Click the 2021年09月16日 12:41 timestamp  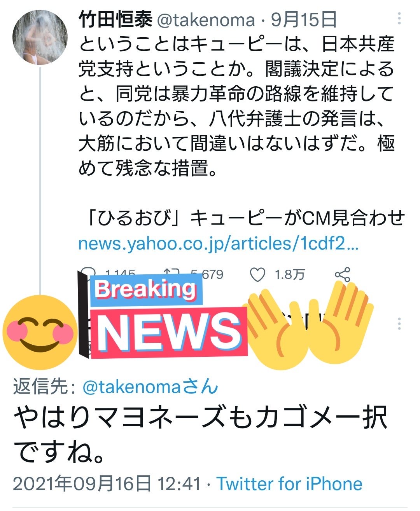click(107, 484)
